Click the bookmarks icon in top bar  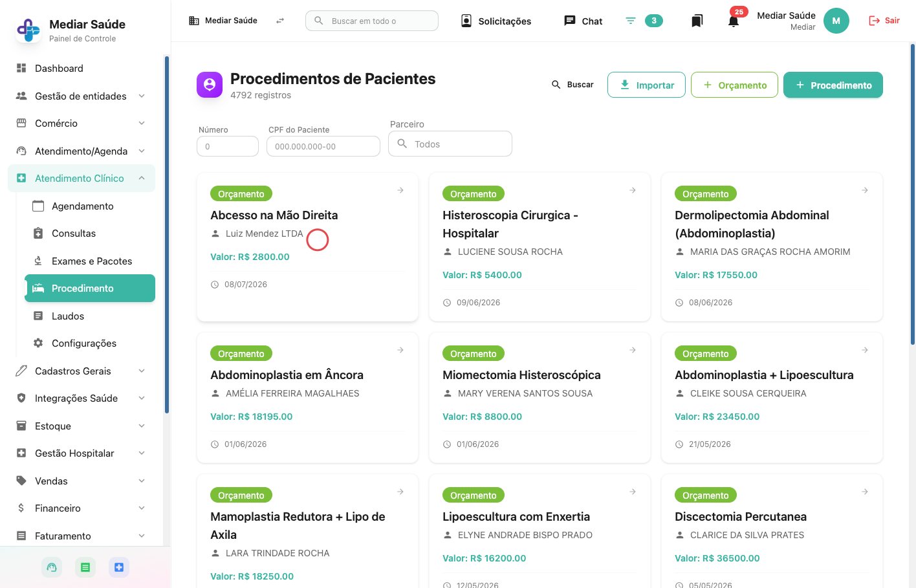click(x=697, y=21)
